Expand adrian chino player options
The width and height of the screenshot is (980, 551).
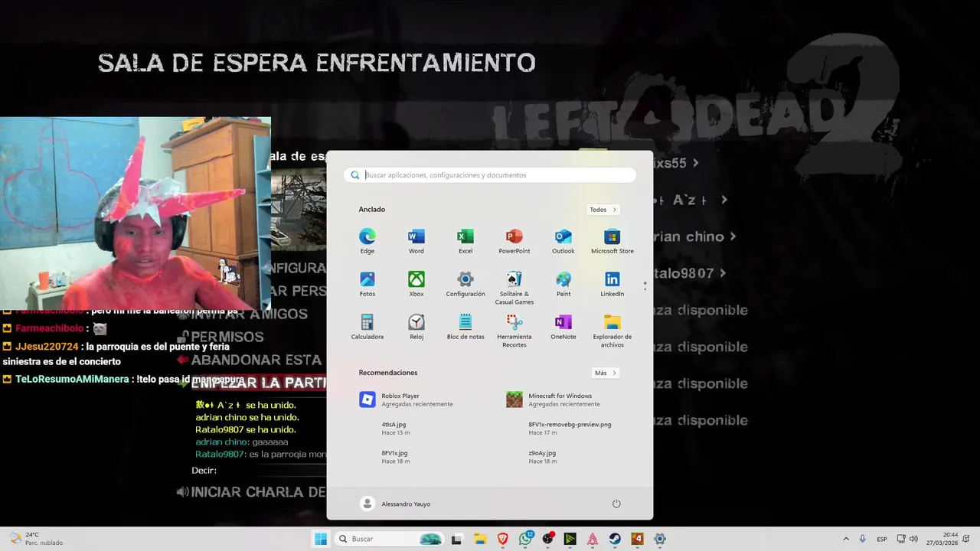point(732,236)
